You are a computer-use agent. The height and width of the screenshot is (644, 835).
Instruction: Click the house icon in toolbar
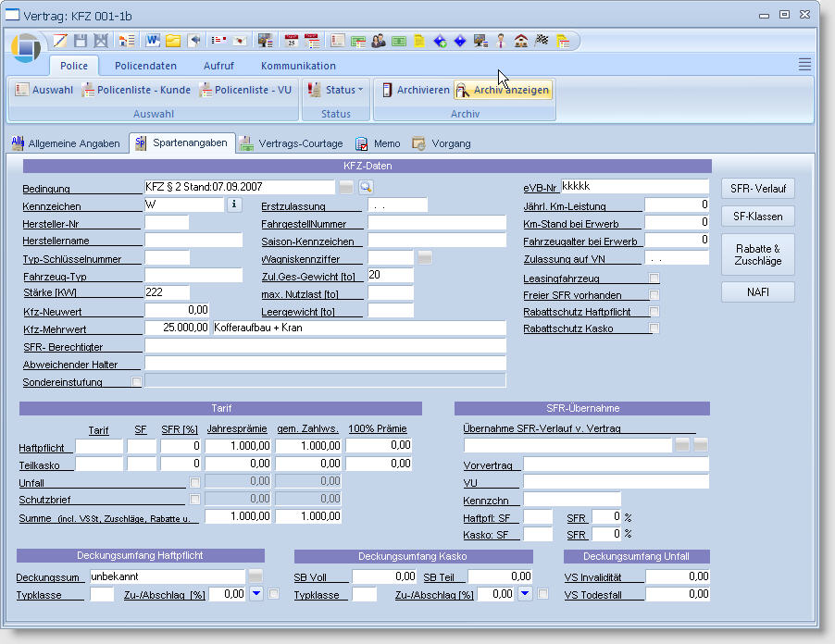521,41
